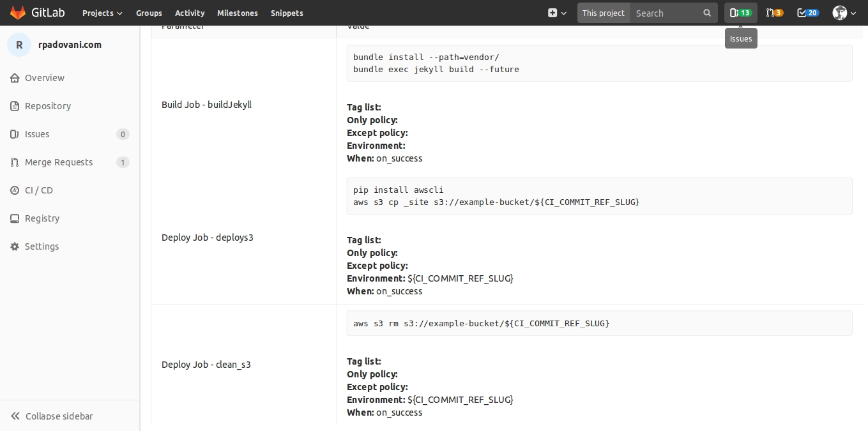The height and width of the screenshot is (431, 868).
Task: Open the user avatar menu
Action: pos(844,13)
